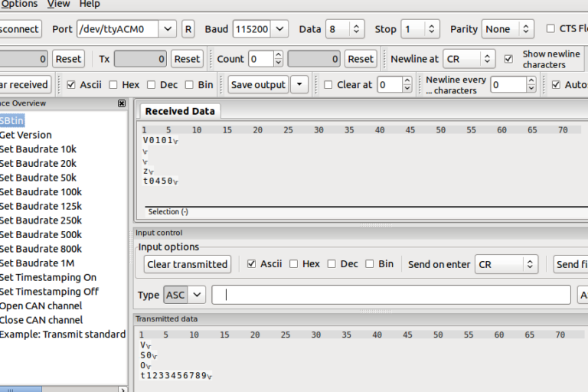Screen dimensions: 588x392
Task: Close the Sequence Overview panel
Action: [122, 103]
